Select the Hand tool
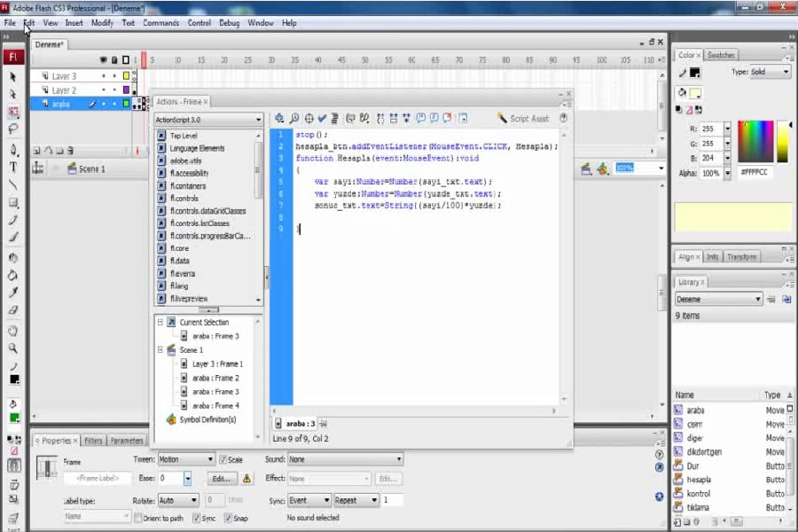 [x=13, y=331]
